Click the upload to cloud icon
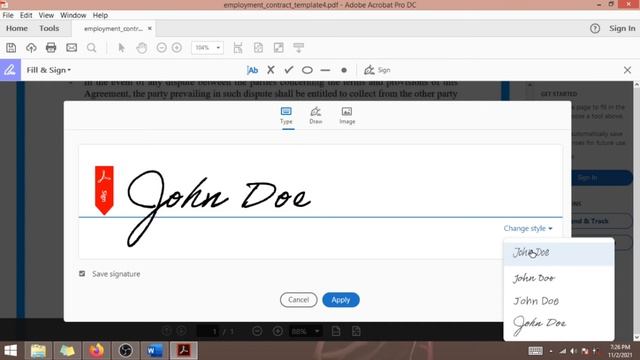This screenshot has height=360, width=640. [x=31, y=48]
